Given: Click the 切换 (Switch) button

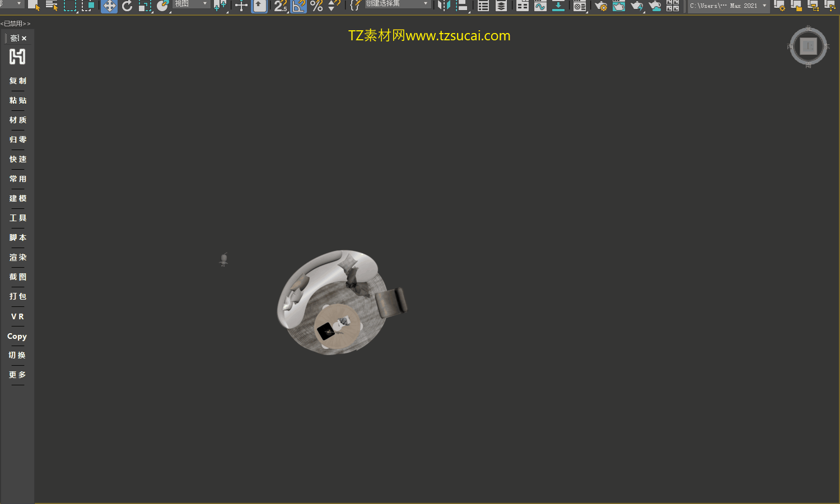Looking at the screenshot, I should click(x=17, y=355).
